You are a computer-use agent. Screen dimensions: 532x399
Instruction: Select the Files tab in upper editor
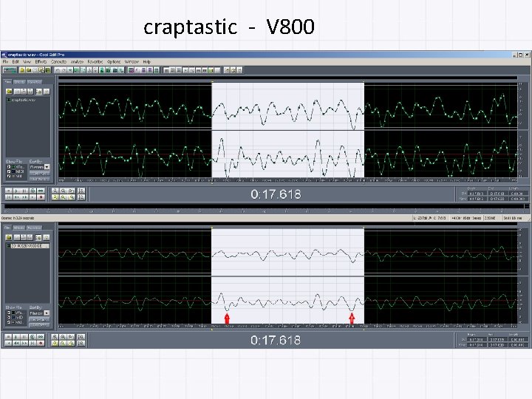pos(8,82)
